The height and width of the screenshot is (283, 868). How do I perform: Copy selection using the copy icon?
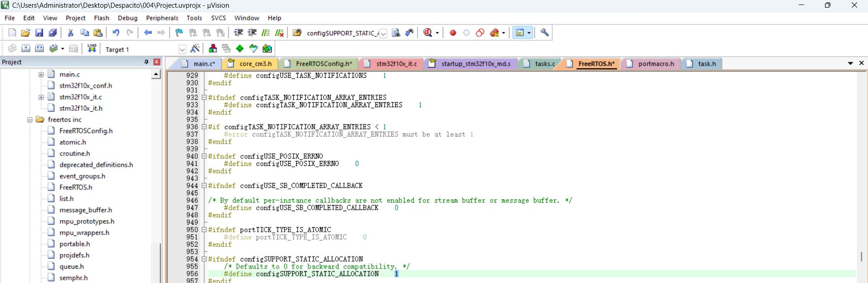(x=84, y=33)
